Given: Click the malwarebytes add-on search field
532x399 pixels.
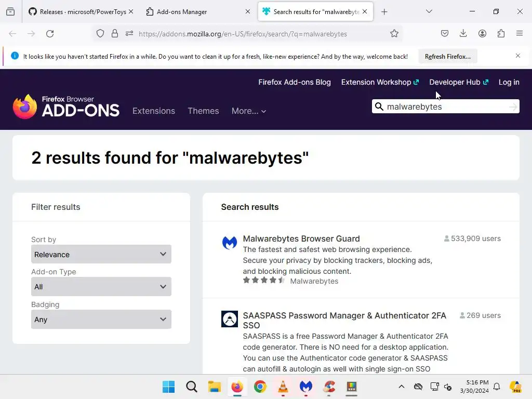Looking at the screenshot, I should coord(446,107).
